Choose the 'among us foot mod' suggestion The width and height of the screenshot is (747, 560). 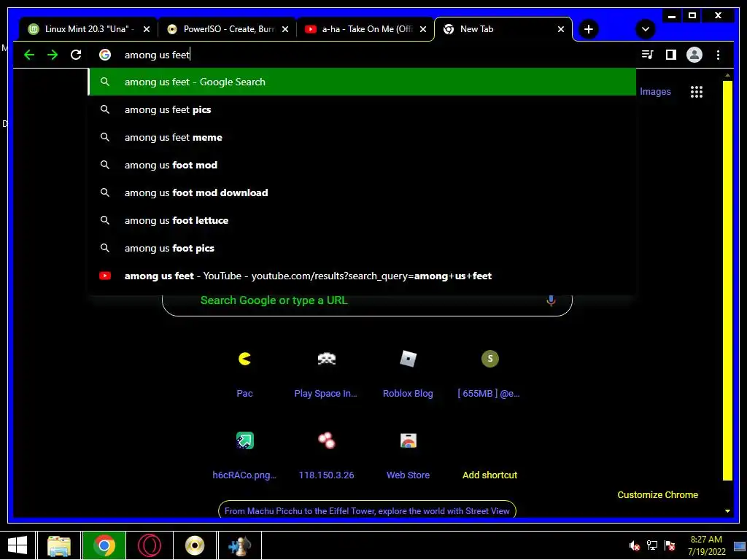click(362, 165)
